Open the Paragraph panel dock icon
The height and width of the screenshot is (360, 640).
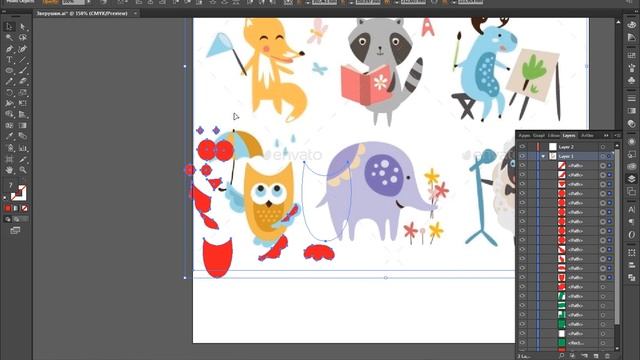tap(631, 222)
